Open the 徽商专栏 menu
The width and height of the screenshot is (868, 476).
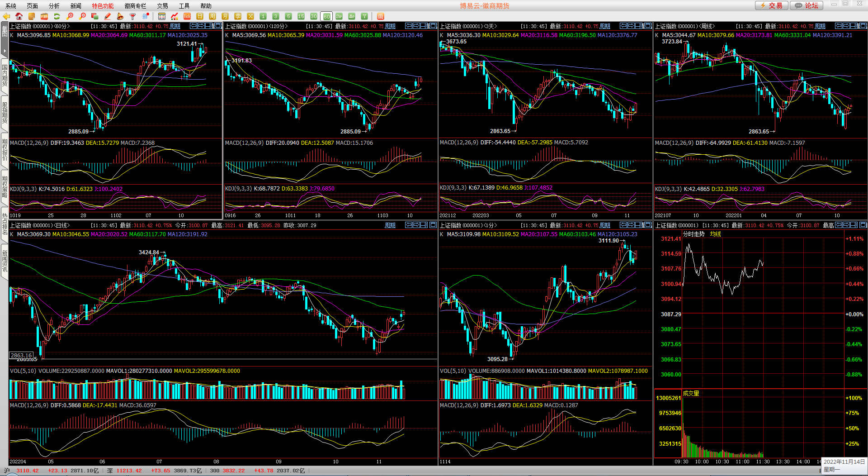[136, 6]
